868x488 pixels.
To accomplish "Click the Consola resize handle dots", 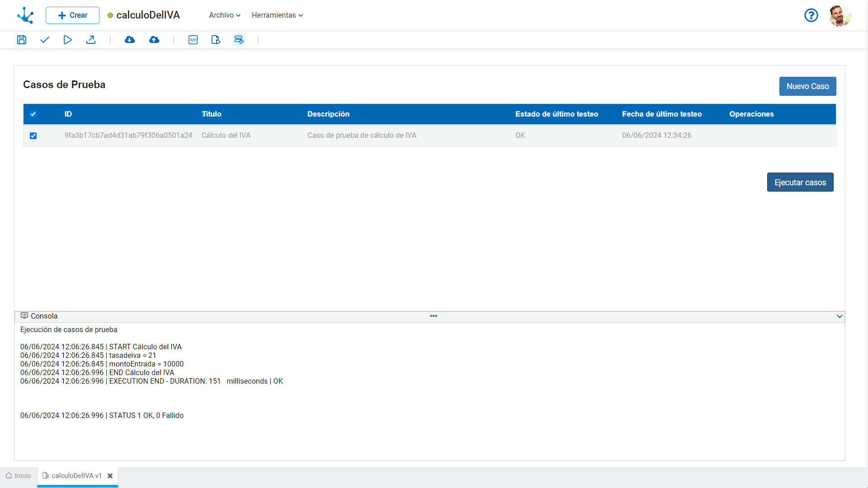I will click(x=434, y=316).
